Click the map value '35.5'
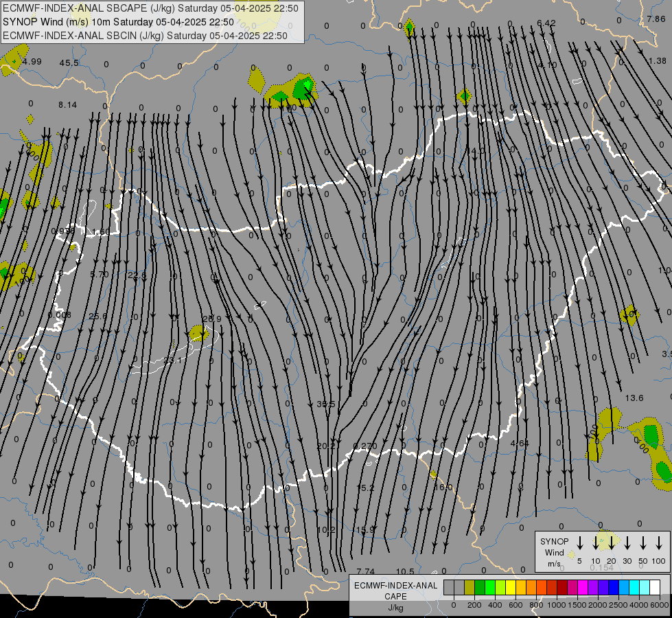The height and width of the screenshot is (618, 672). pyautogui.click(x=326, y=404)
